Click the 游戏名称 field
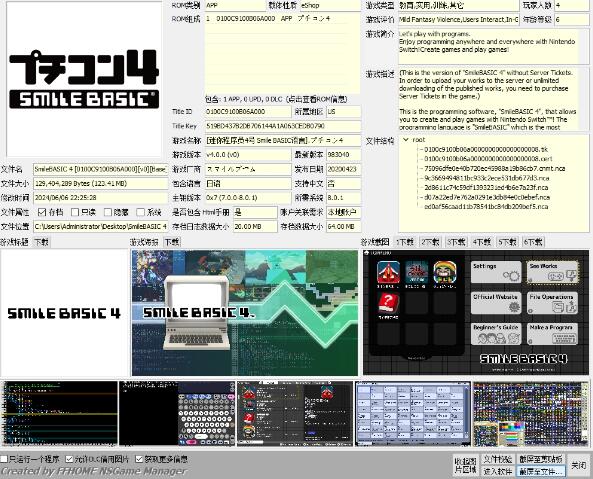Viewport: 593px width, 479px height. (x=283, y=140)
